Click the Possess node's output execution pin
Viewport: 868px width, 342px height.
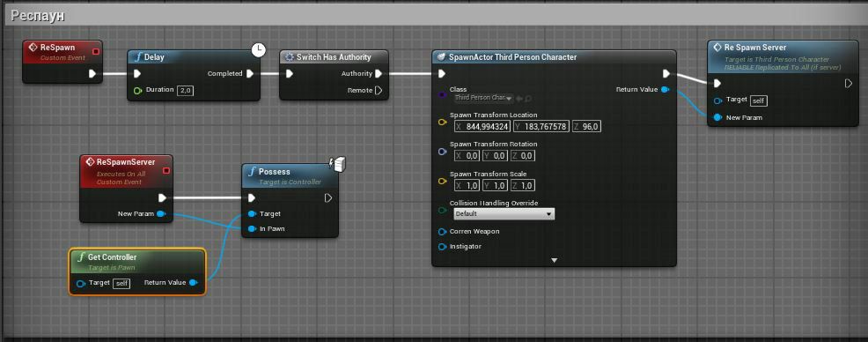[328, 197]
